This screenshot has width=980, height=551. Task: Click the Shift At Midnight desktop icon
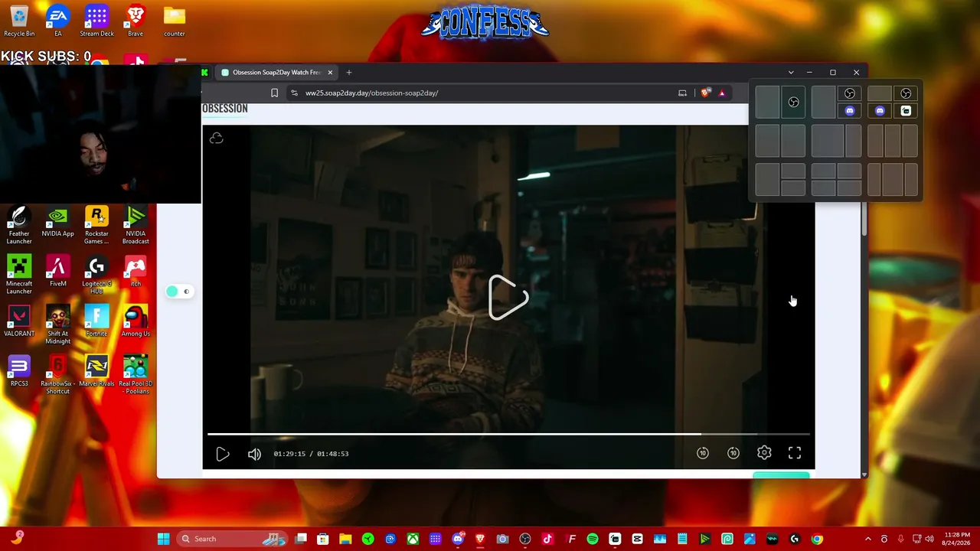58,325
